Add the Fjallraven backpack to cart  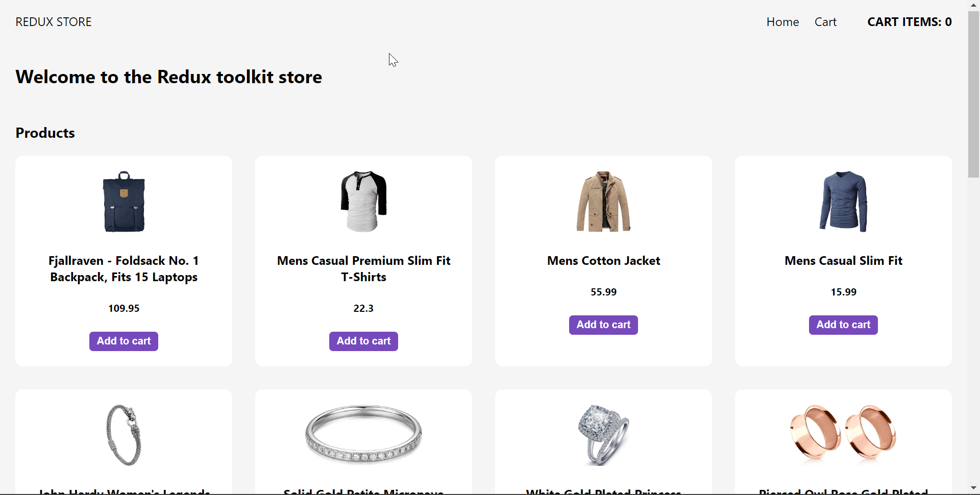tap(123, 341)
